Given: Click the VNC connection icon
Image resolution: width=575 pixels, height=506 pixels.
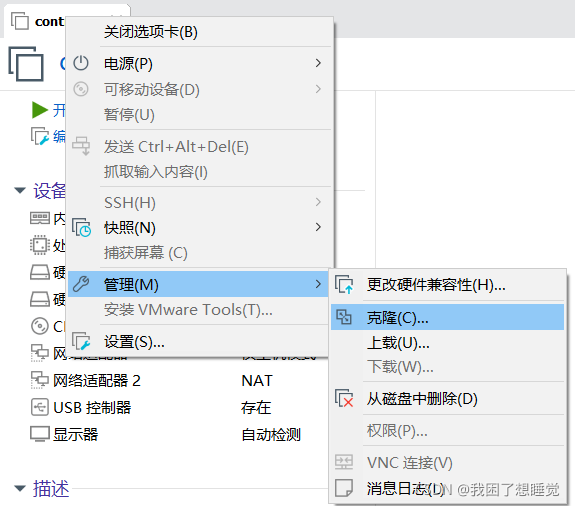Looking at the screenshot, I should click(344, 462).
